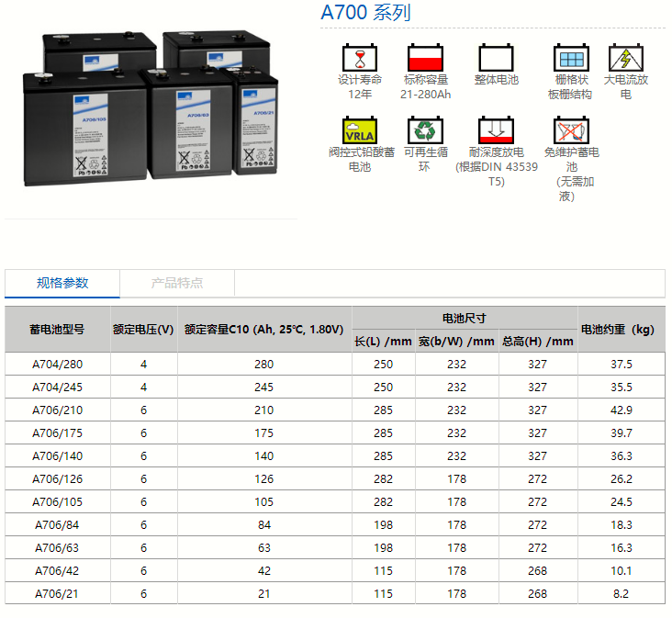
Task: Click model cell A706/175
Action: 58,433
